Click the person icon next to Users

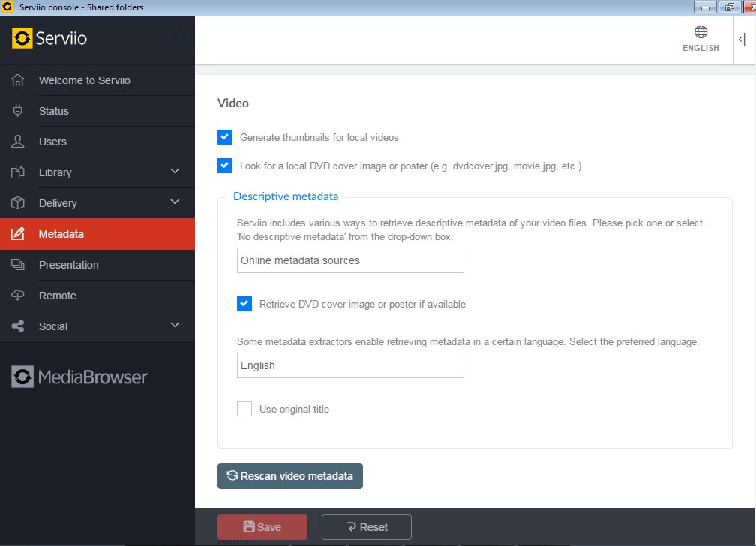[x=18, y=142]
